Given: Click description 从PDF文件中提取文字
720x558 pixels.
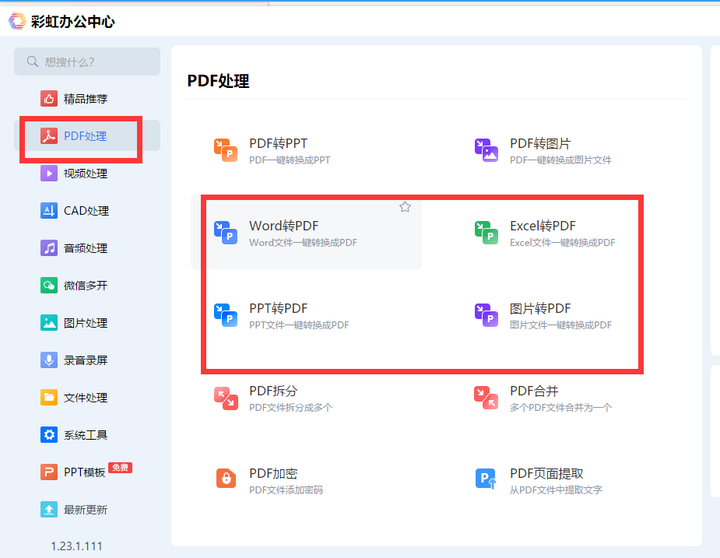Looking at the screenshot, I should click(x=556, y=490).
